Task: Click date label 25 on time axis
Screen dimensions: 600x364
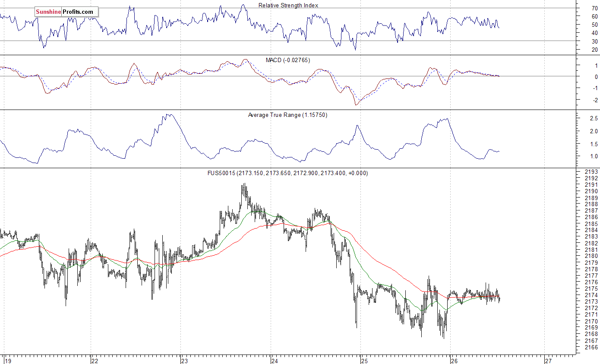Action: tap(365, 361)
